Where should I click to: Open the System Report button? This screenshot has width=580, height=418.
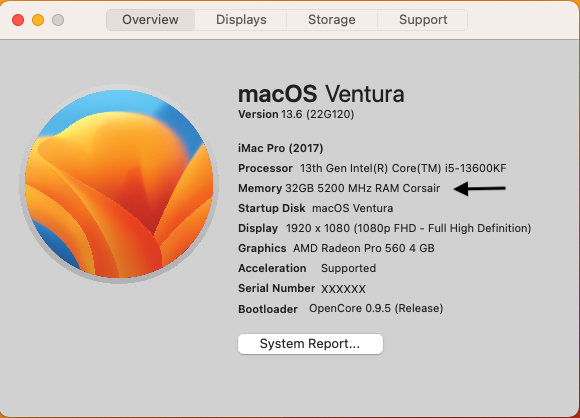coord(310,344)
